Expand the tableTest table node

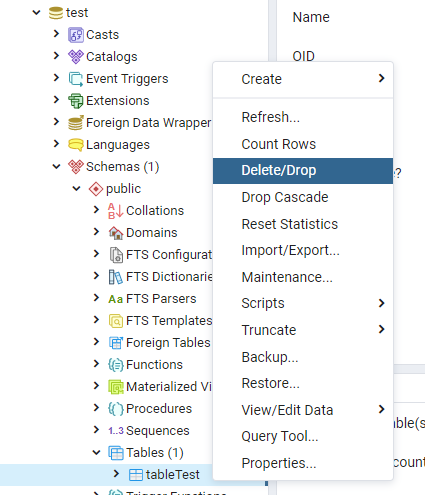pos(116,474)
